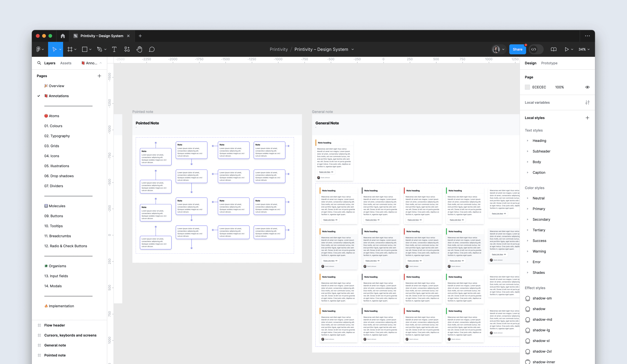The image size is (627, 364).
Task: Add a new page
Action: pos(99,76)
